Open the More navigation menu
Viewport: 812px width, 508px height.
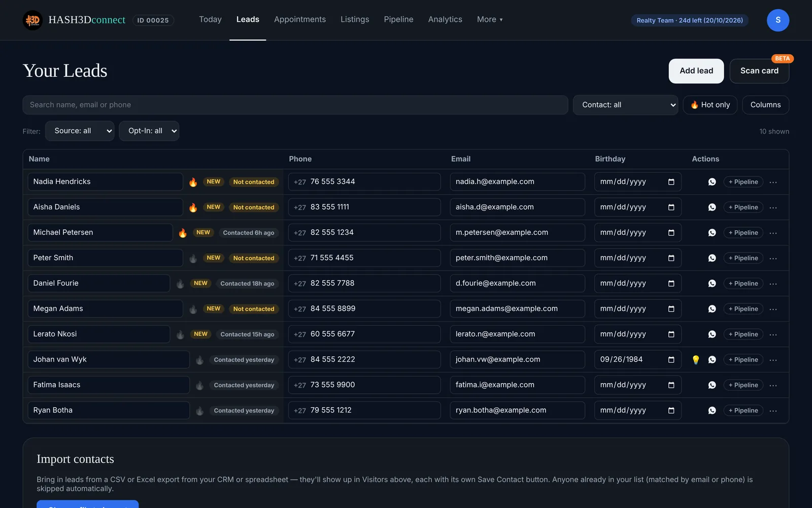(x=490, y=19)
